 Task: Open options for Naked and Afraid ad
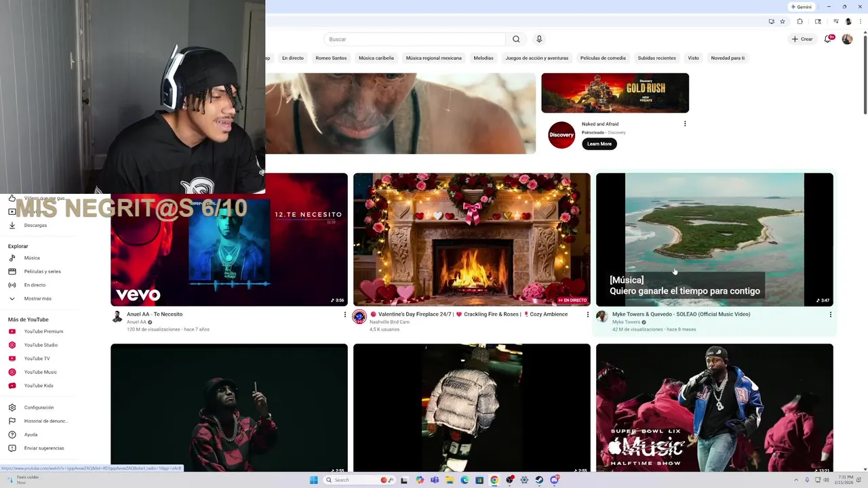coord(685,124)
